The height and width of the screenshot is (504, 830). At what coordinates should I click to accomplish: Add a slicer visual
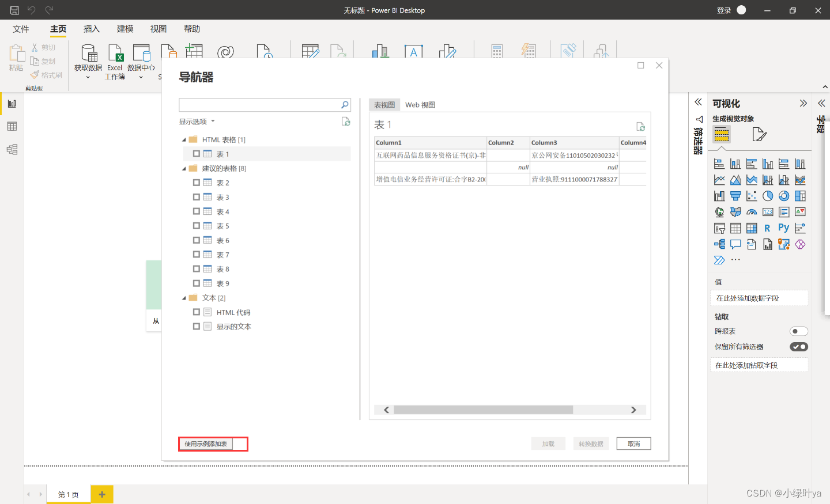tap(719, 229)
